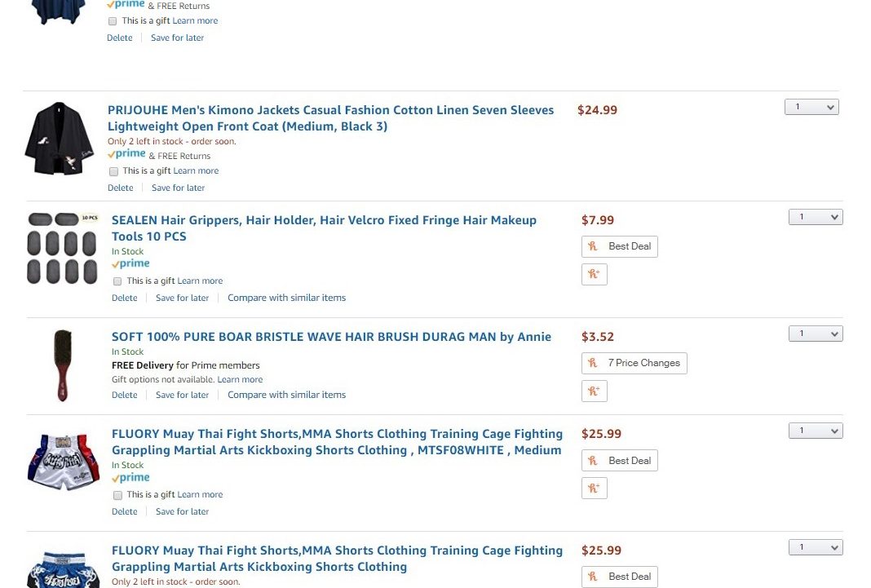Open quantity dropdown for the boar bristle brush
871x588 pixels.
(816, 334)
